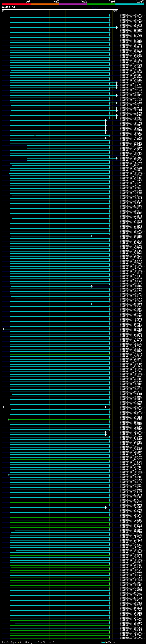This screenshot has height=644, width=146.
Task: Select hit UniRef100_P47961
Action: click(131, 243)
